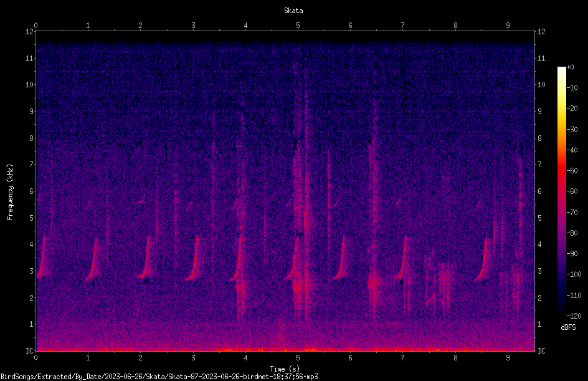Click '5' on the right frequency axis
The width and height of the screenshot is (588, 381).
pos(539,218)
